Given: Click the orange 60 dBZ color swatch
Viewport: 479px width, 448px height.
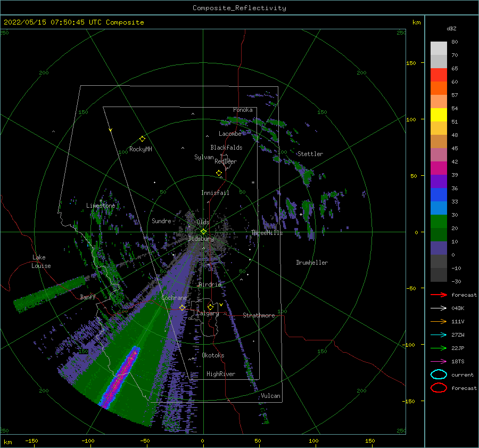Looking at the screenshot, I should pos(439,88).
